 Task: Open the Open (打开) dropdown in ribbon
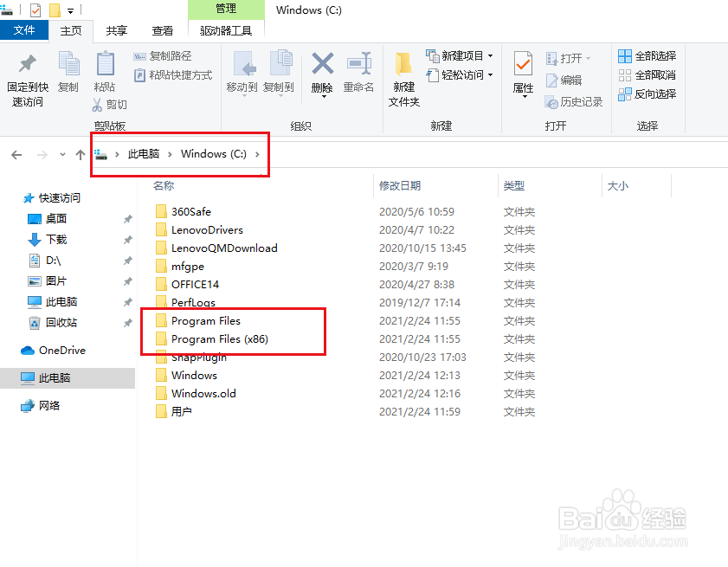point(568,58)
